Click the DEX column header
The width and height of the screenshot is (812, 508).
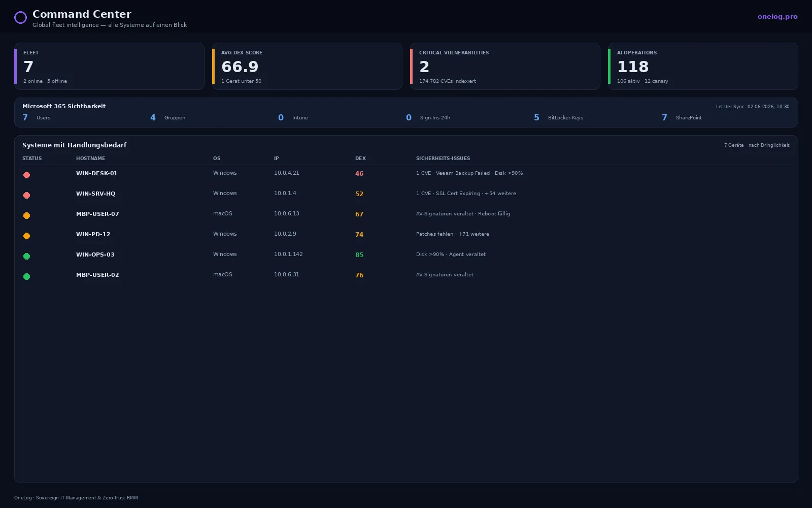tap(360, 158)
